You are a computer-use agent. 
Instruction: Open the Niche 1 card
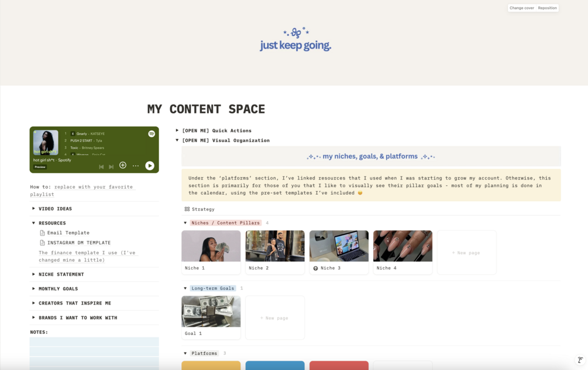tap(211, 252)
